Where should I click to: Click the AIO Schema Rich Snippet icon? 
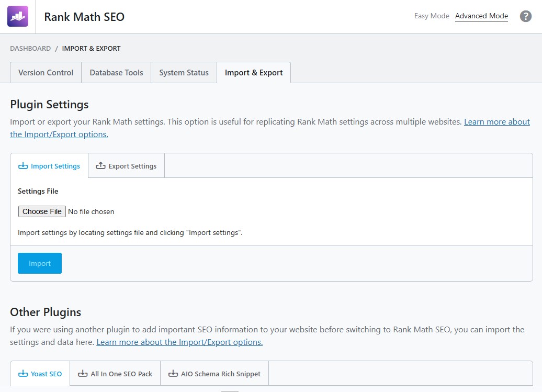tap(173, 374)
